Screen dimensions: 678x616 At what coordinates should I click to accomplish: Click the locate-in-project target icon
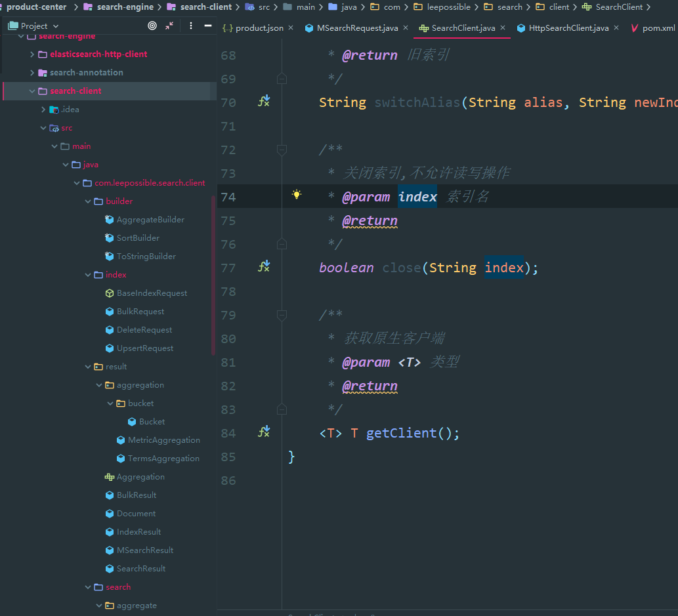(152, 26)
